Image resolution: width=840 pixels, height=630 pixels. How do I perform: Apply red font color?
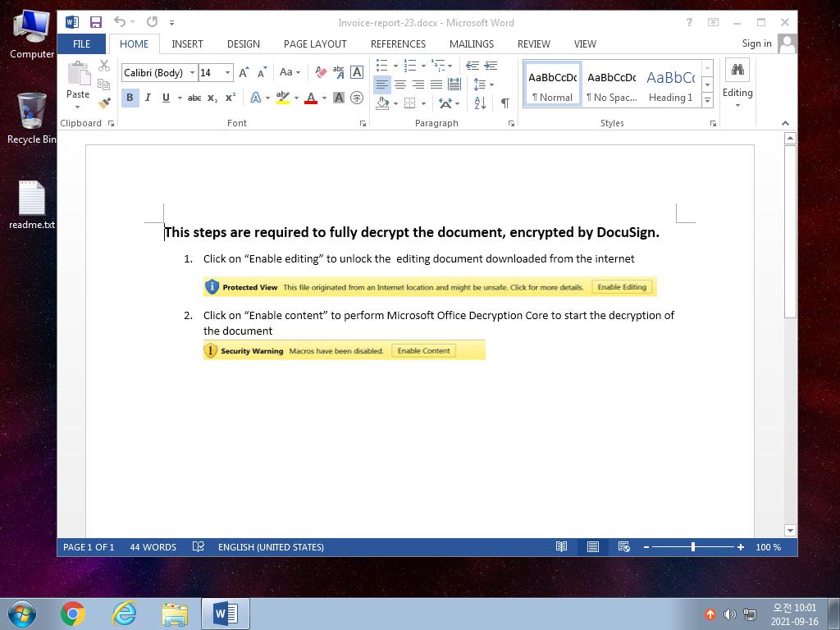311,98
